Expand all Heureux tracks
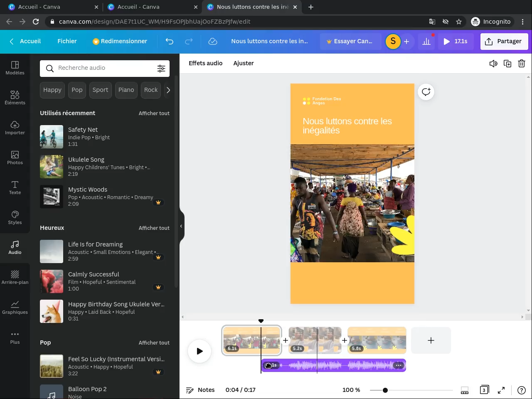Image resolution: width=532 pixels, height=399 pixels. click(154, 228)
